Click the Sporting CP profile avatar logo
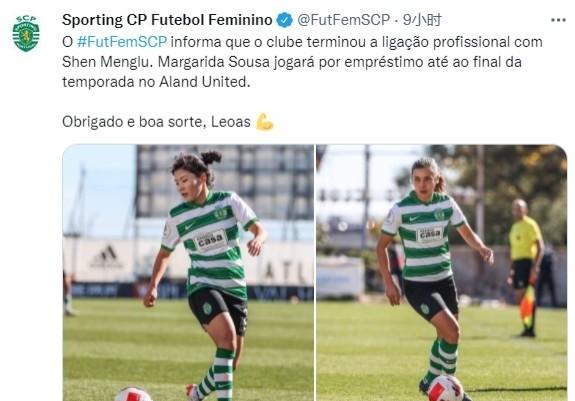 26,34
